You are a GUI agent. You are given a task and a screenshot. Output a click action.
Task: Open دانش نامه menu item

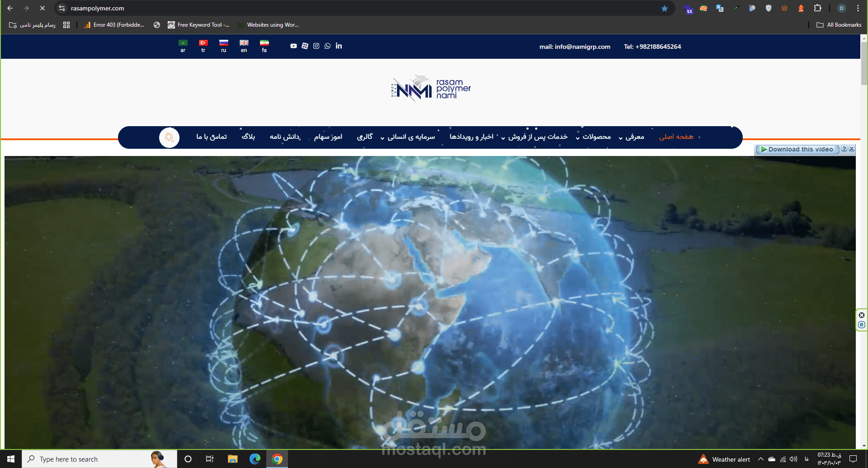click(x=285, y=137)
